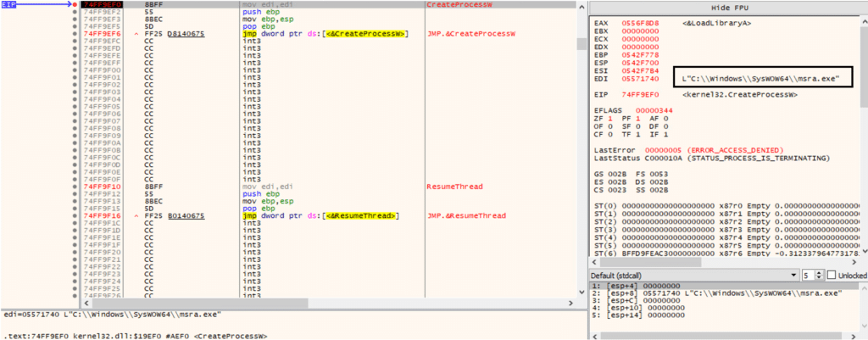The image size is (868, 340).
Task: Click the JMP.&ResumeThread comment
Action: click(467, 215)
